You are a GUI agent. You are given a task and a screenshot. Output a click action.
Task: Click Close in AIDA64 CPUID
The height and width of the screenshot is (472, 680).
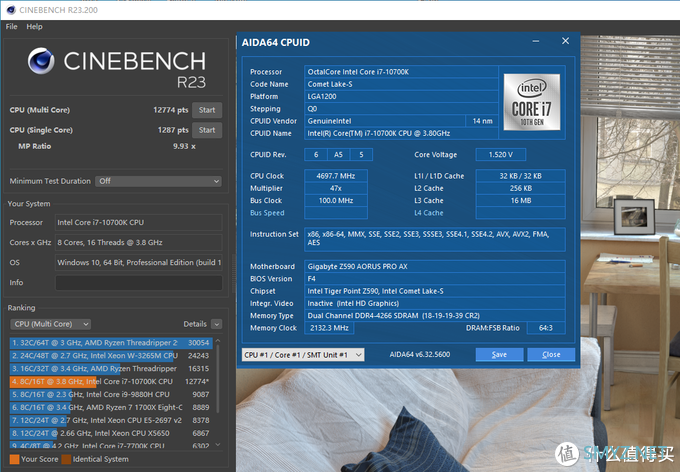(551, 354)
